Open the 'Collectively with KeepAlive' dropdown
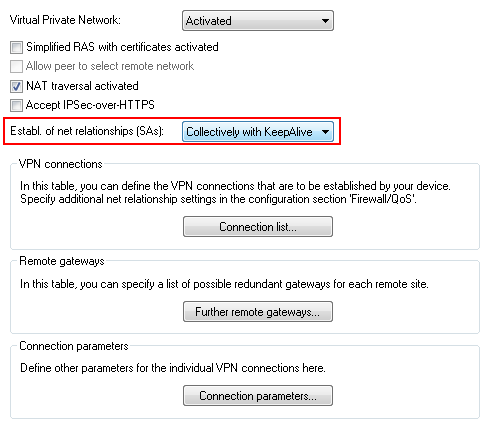This screenshot has width=490, height=426. pos(258,132)
